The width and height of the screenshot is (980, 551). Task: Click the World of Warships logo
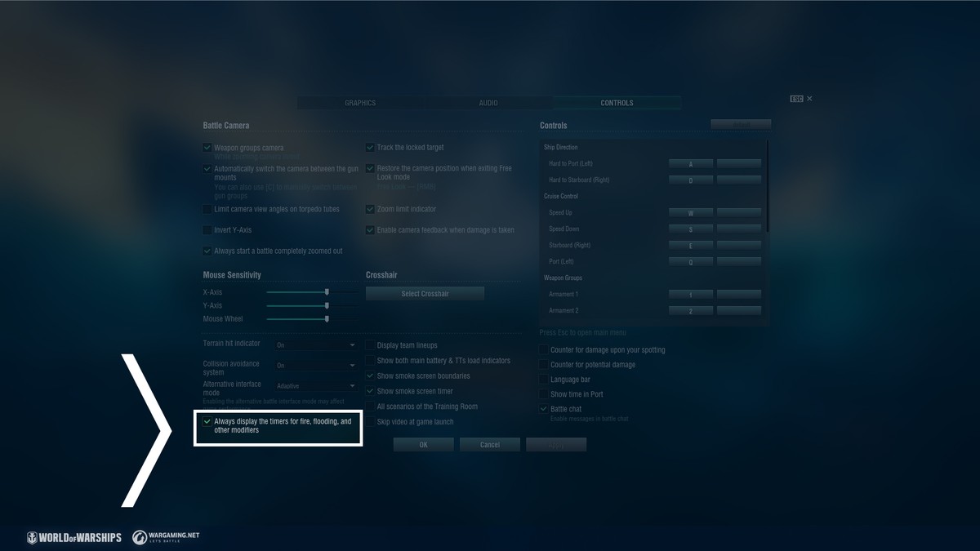(74, 537)
